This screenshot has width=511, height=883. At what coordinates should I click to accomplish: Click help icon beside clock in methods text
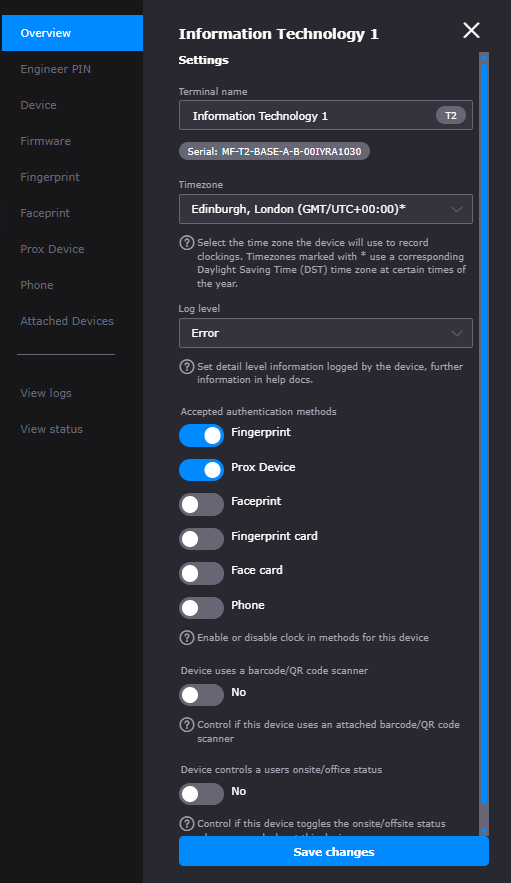186,637
